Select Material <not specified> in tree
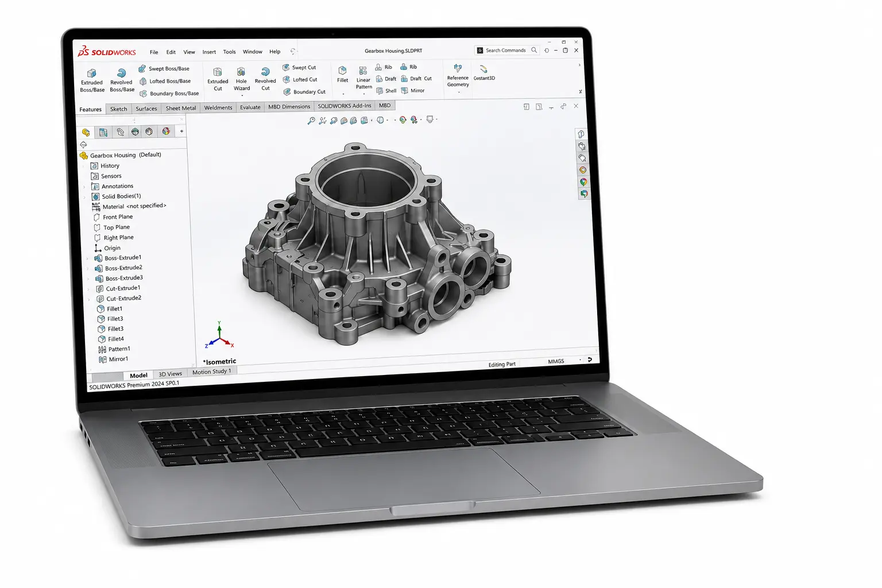Image resolution: width=882 pixels, height=588 pixels. click(129, 206)
